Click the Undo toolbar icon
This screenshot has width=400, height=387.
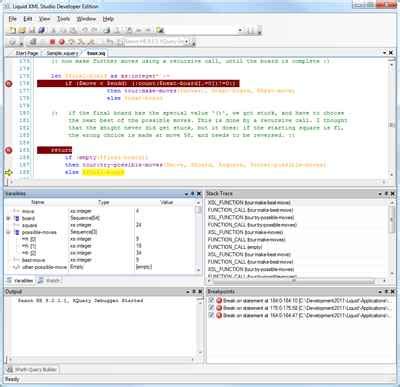85,30
